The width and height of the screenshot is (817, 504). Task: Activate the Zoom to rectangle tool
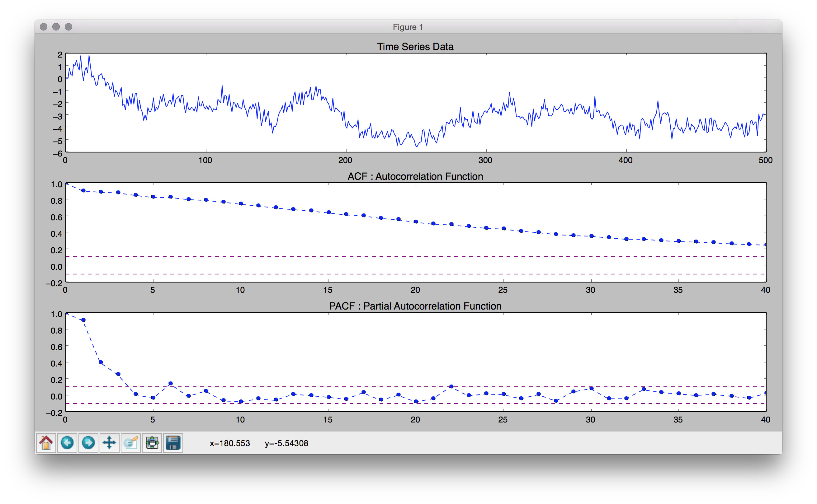click(x=131, y=443)
